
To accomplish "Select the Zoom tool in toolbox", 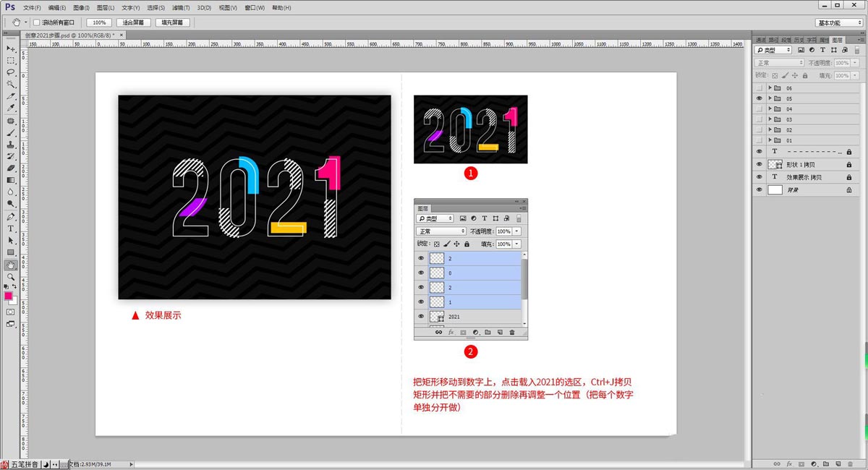I will [x=11, y=277].
